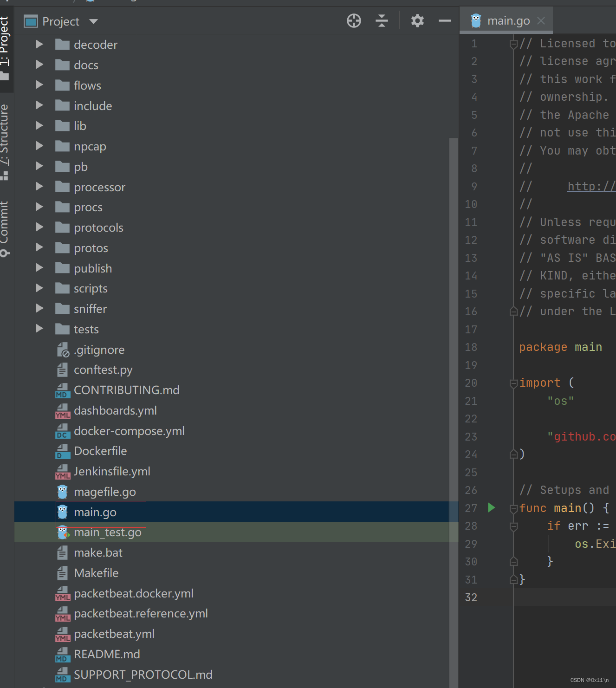
Task: Expand the decoder folder
Action: click(x=39, y=44)
